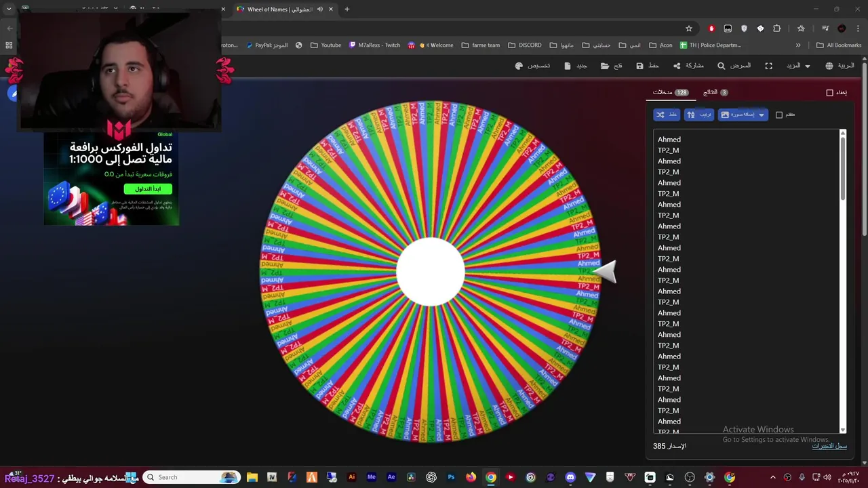Open the farme team bookmarks folder
Image resolution: width=868 pixels, height=488 pixels.
point(480,45)
